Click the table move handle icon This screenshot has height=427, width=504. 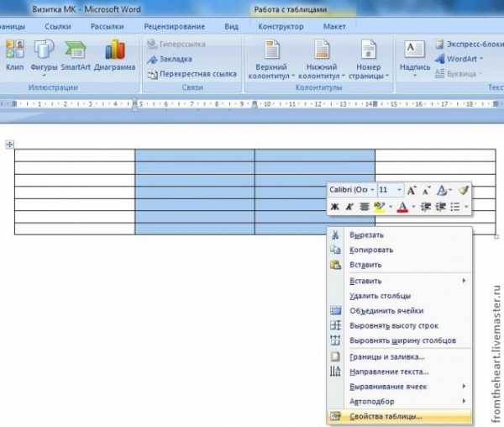10,145
